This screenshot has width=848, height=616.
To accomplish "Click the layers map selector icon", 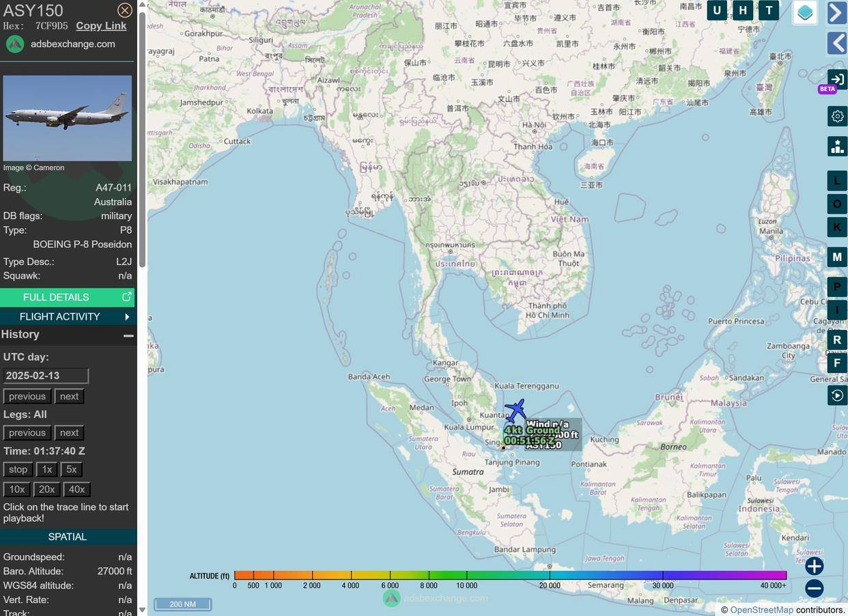I will tap(805, 12).
